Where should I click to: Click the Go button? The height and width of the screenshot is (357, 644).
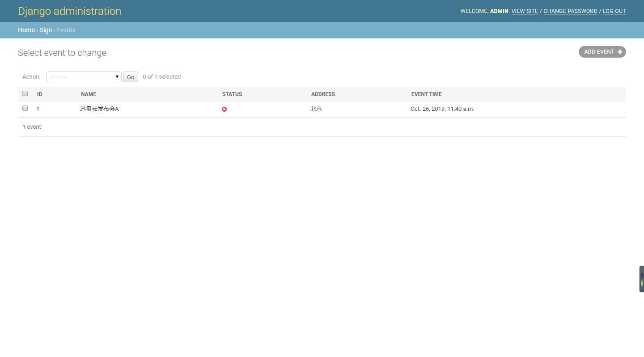[x=131, y=77]
